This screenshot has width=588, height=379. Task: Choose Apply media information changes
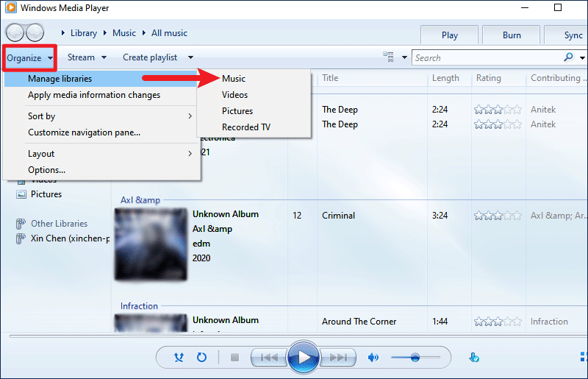click(94, 95)
